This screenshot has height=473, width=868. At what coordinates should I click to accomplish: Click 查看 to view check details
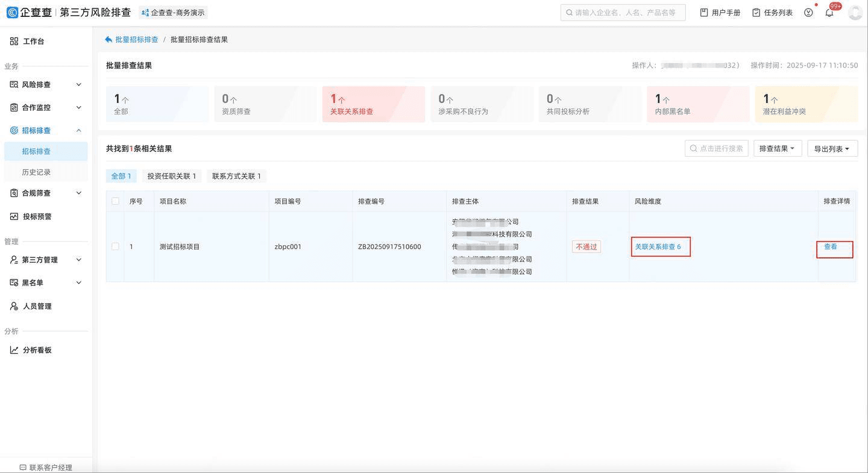(831, 247)
